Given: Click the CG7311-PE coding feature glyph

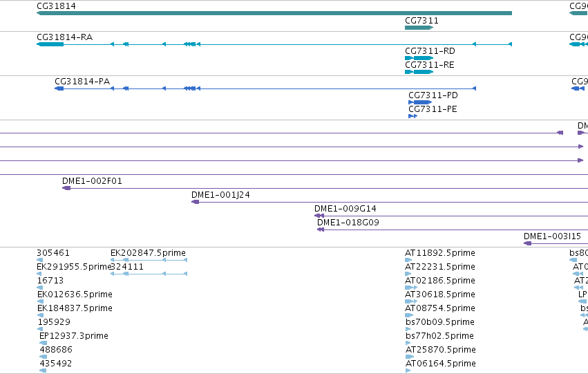Looking at the screenshot, I should pos(413,116).
